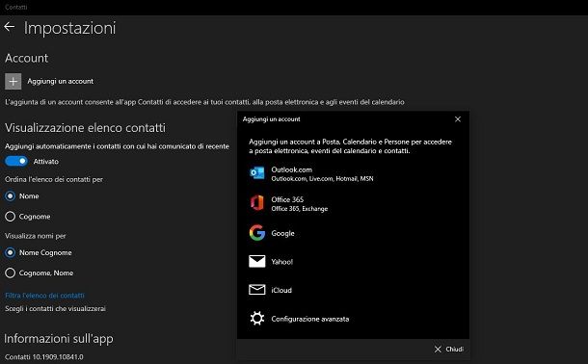Click the Yahoo! account label
588x364 pixels.
click(282, 262)
